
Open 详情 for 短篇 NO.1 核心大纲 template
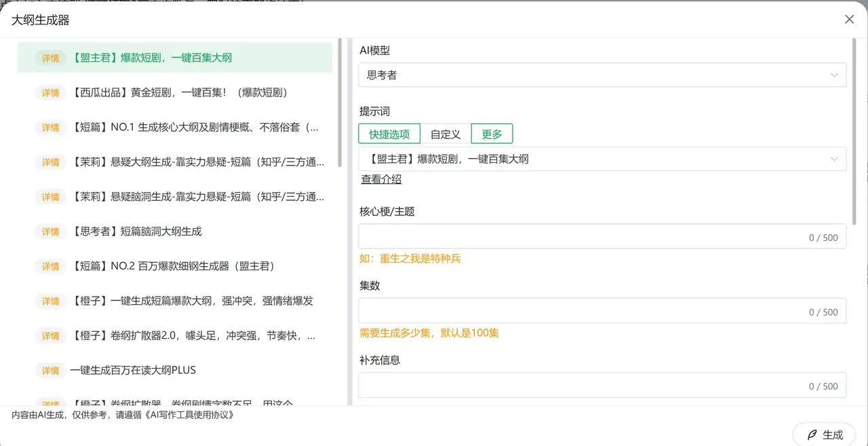[x=51, y=128]
